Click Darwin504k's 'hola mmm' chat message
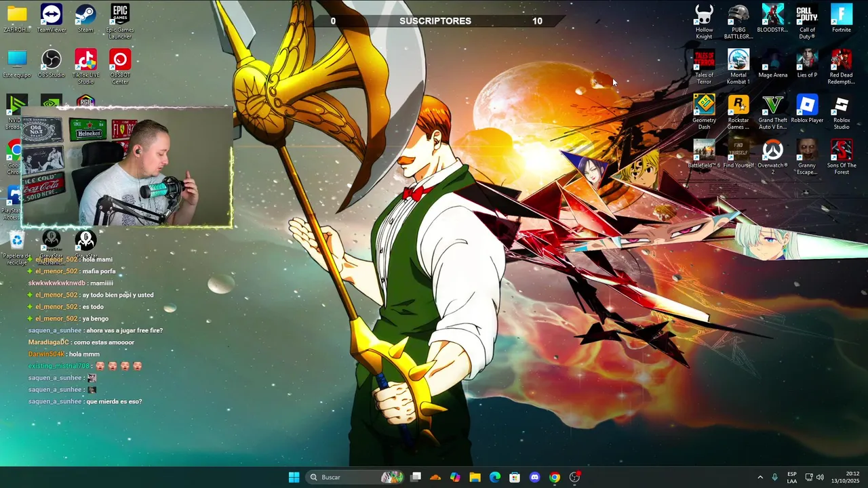The image size is (868, 488). tap(84, 354)
